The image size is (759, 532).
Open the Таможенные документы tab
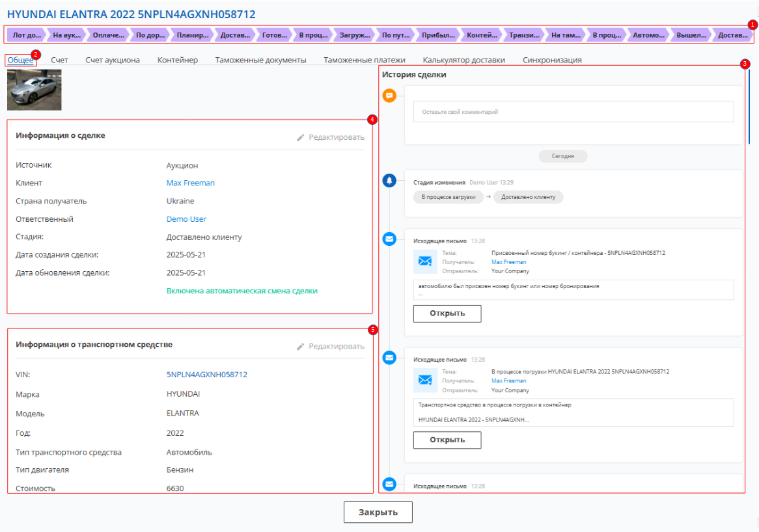[260, 60]
